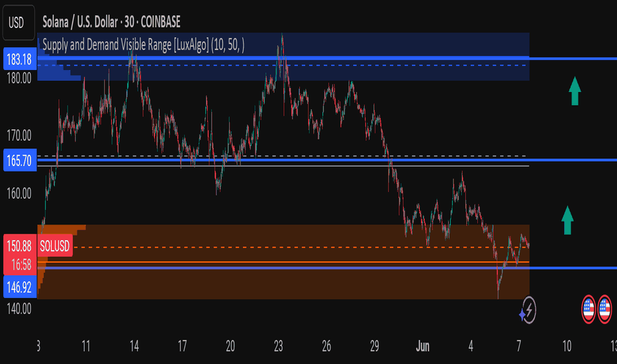Click the 26 date label on time axis
Screen dimensions: 617x364
click(x=326, y=346)
